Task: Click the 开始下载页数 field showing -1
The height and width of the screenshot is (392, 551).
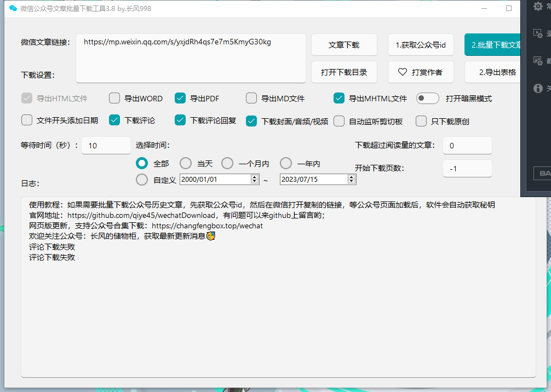Action: coord(467,169)
